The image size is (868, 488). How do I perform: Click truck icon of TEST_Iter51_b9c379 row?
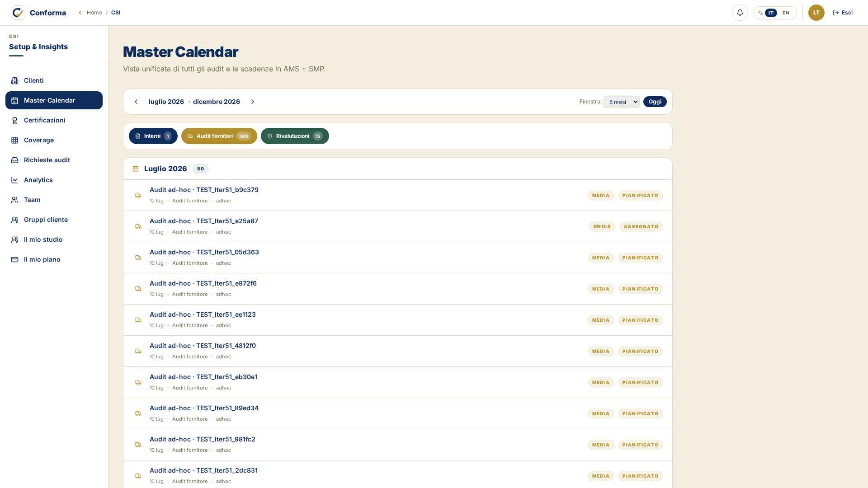pyautogui.click(x=138, y=195)
